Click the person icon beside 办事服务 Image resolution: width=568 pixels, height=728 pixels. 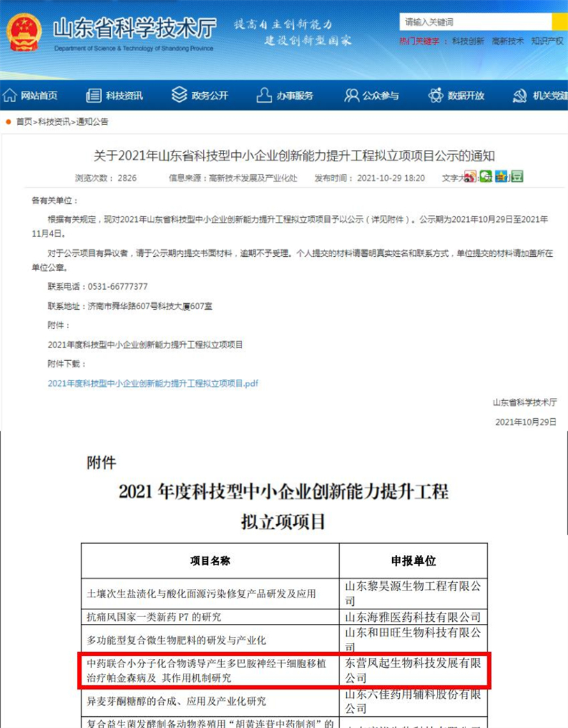(264, 95)
